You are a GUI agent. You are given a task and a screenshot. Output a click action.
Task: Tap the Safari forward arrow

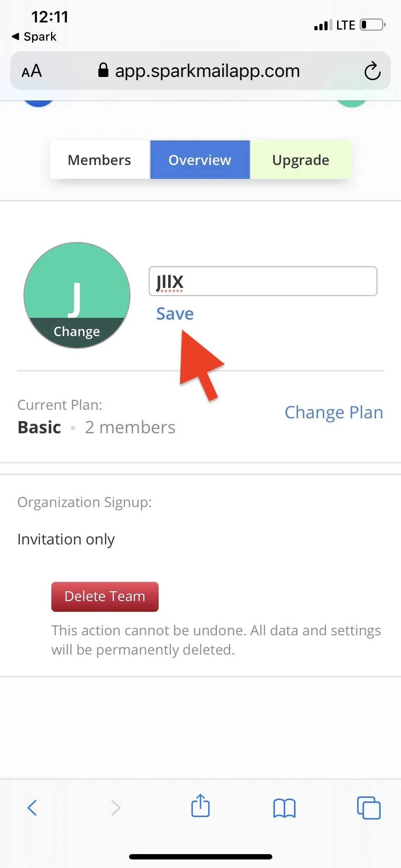(116, 807)
